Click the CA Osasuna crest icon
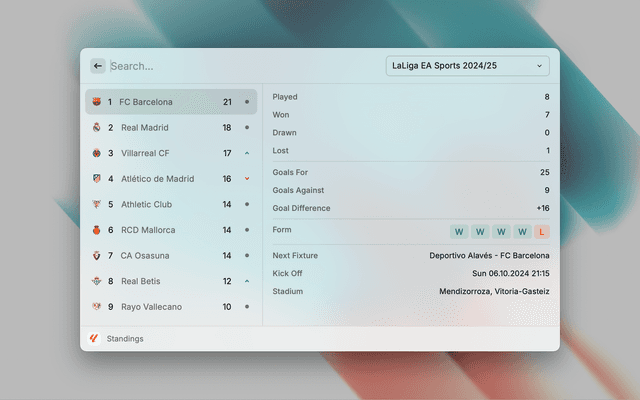 [x=96, y=255]
